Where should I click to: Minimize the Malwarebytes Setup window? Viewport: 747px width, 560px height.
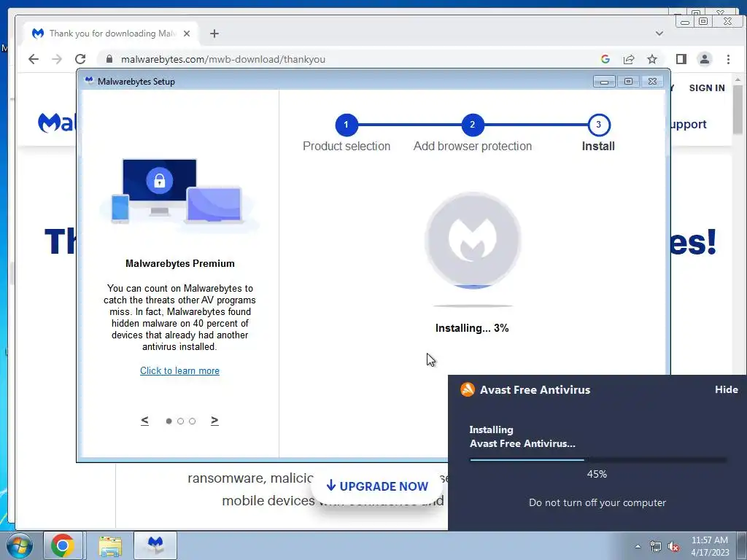(x=604, y=82)
